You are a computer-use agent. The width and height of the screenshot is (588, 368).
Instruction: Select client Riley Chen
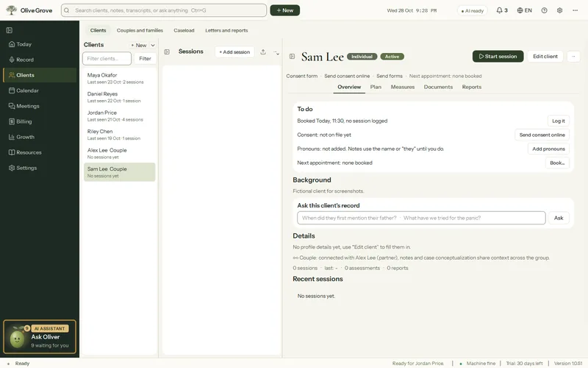click(119, 135)
